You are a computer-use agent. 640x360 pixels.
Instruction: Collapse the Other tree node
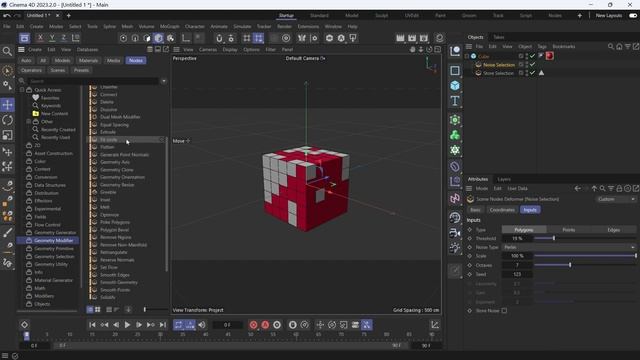[x=29, y=122]
